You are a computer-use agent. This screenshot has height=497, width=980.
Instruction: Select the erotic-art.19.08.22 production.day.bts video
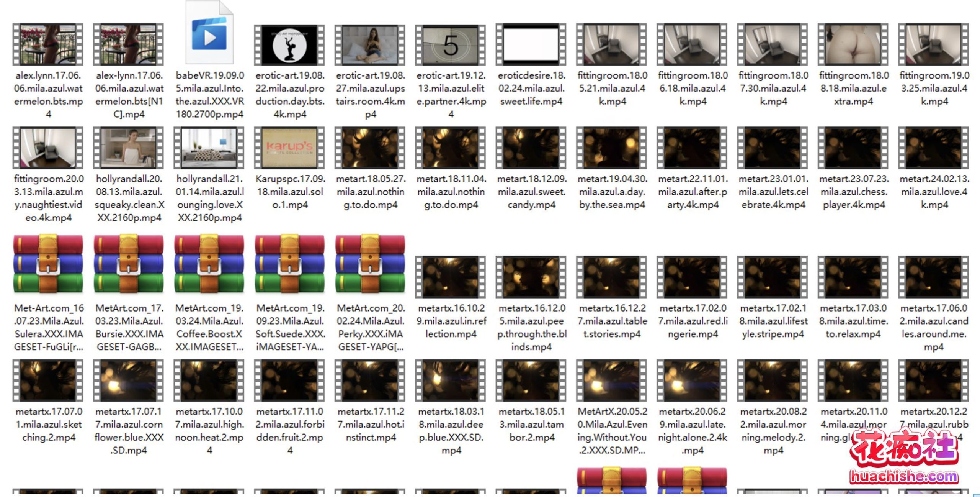290,44
